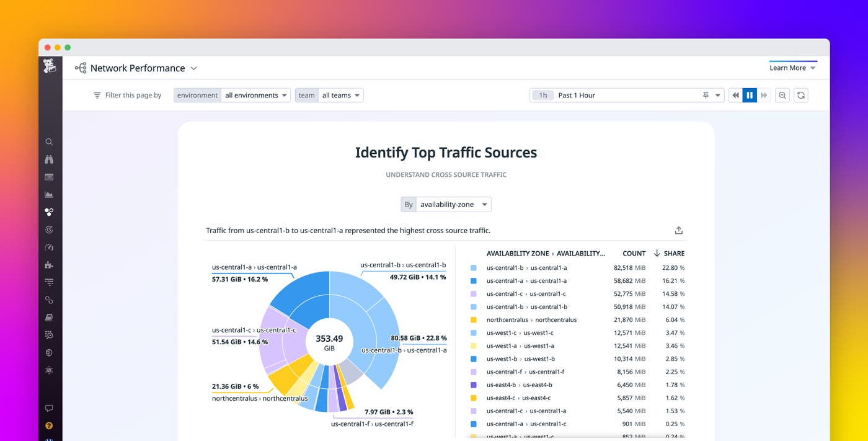Viewport: 868px width, 441px height.
Task: Open the orange help icon at sidebar bottom
Action: click(x=49, y=425)
